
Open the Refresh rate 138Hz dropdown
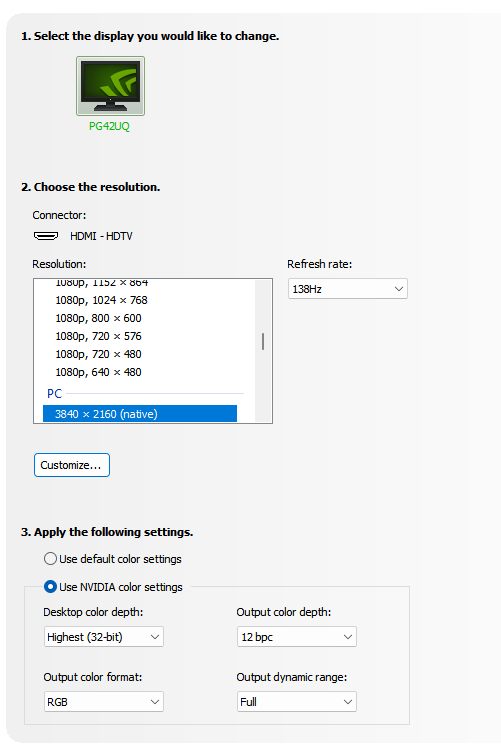(x=347, y=288)
